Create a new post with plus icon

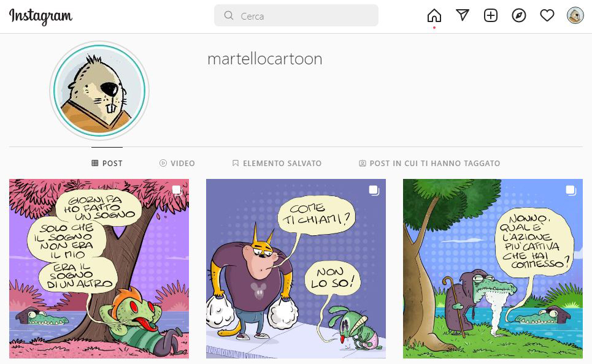490,15
